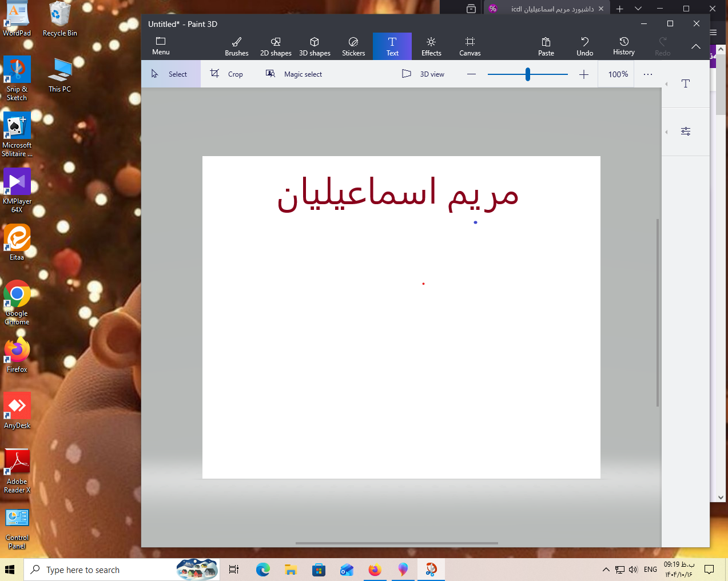This screenshot has width=728, height=581.
Task: Open the History panel
Action: tap(623, 46)
